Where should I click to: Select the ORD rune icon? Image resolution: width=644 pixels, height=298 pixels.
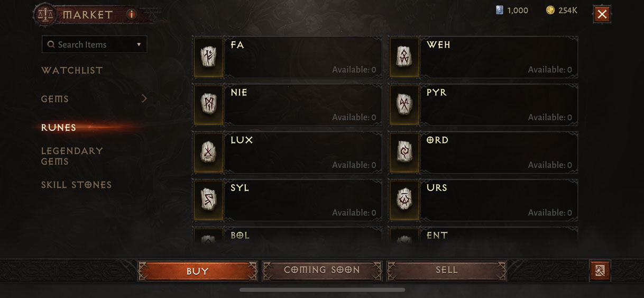click(404, 152)
